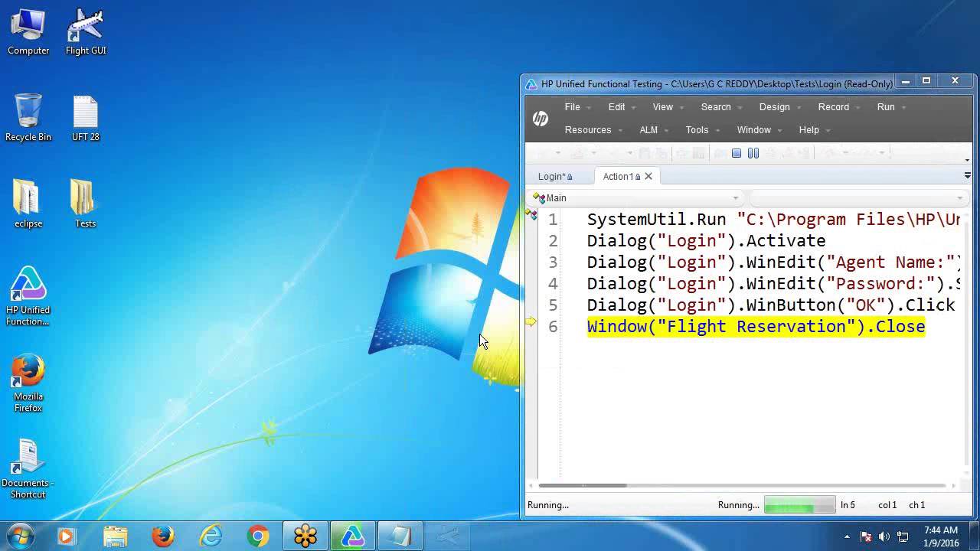Select the Documents - Shortcut desktop icon
The image size is (980, 551).
[28, 469]
